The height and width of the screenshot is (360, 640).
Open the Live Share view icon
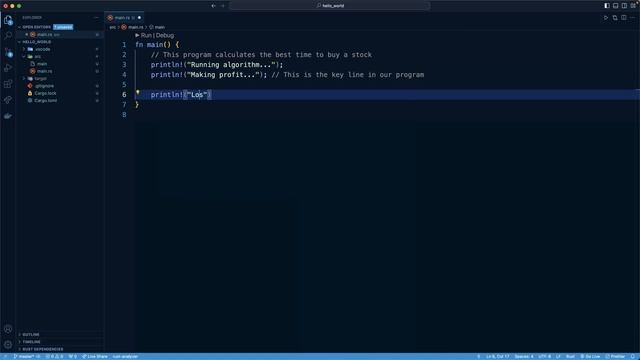[x=8, y=100]
